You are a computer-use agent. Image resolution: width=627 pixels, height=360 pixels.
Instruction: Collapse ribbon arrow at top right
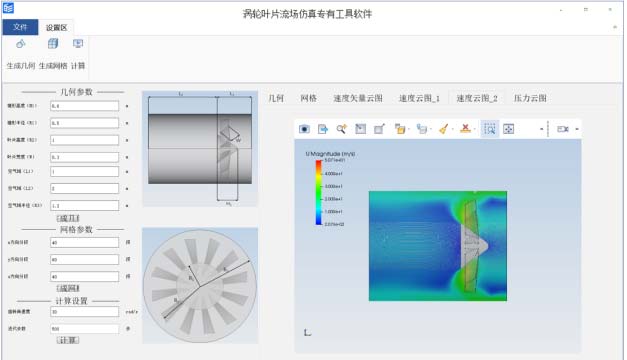pyautogui.click(x=615, y=27)
